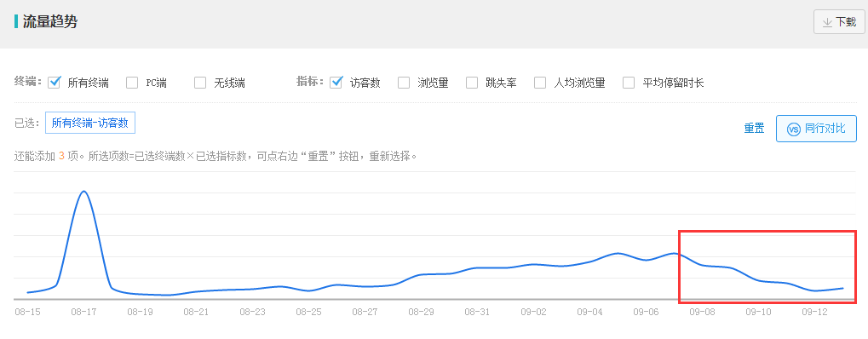Uncheck the 访客数 indicator checkbox
This screenshot has height=339, width=868.
tap(336, 83)
